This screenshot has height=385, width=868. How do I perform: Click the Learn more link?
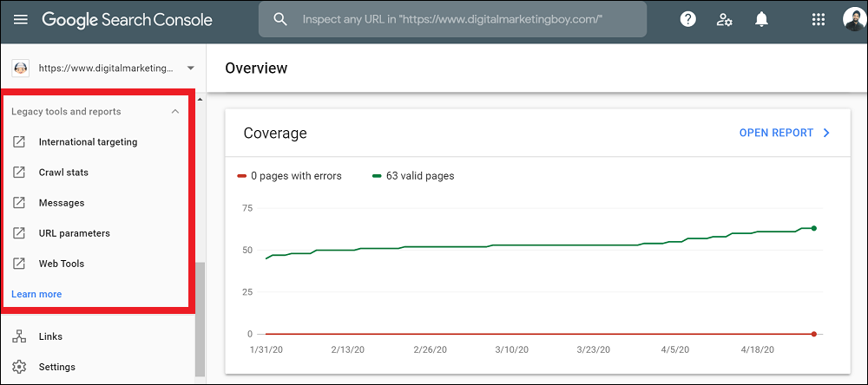36,294
